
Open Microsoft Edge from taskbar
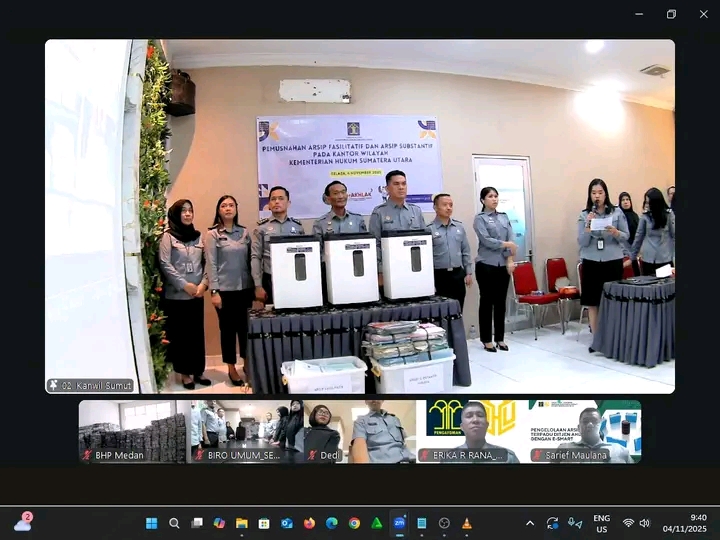tap(331, 523)
